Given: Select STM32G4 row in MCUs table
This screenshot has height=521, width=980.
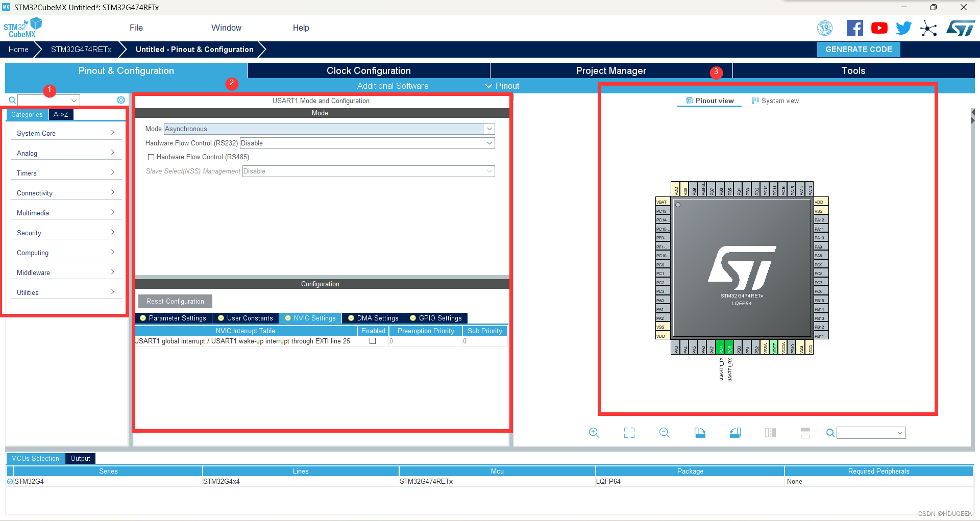Looking at the screenshot, I should (489, 481).
